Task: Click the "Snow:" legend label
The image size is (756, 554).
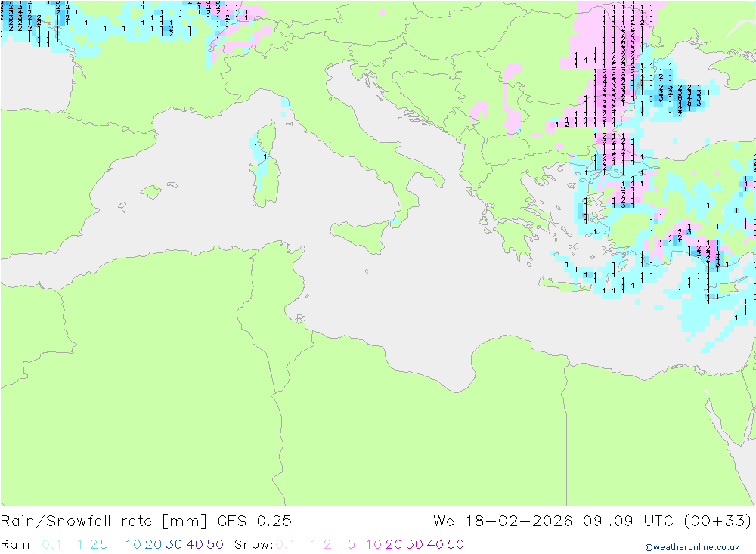Action: click(x=253, y=544)
